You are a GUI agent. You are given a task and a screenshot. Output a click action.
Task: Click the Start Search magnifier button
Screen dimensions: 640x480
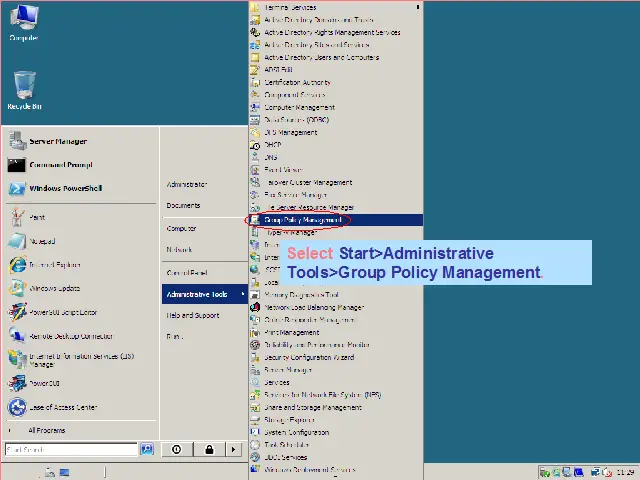[x=147, y=449]
